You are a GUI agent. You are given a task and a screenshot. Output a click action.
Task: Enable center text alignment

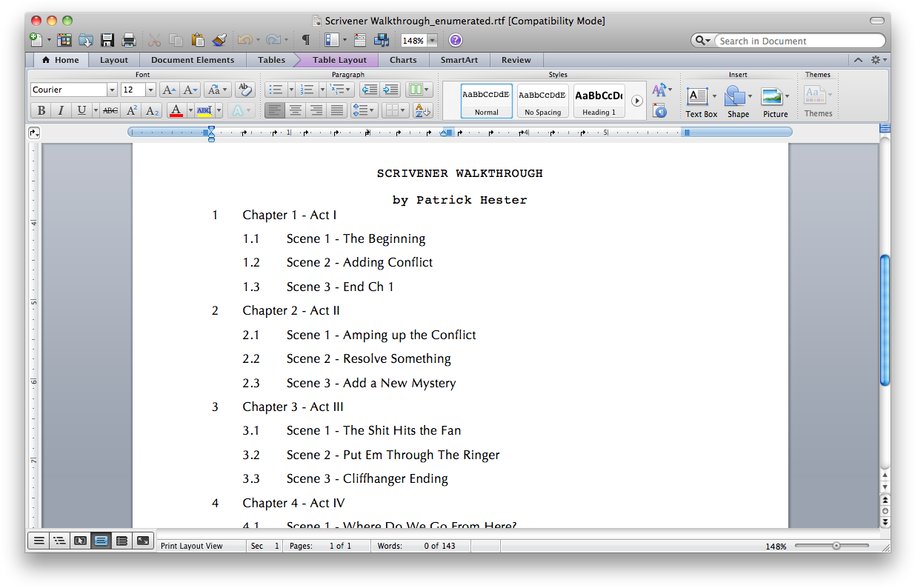(296, 110)
